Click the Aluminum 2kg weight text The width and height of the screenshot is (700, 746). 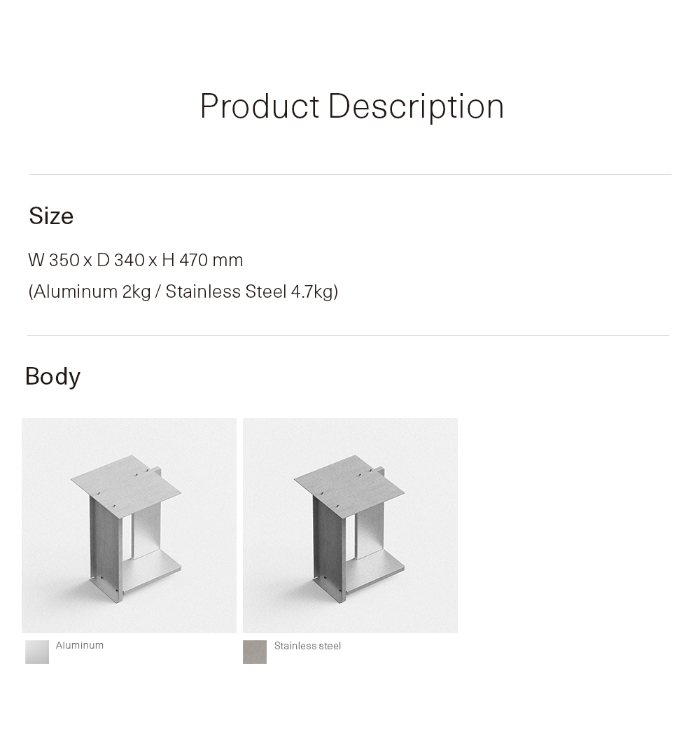coord(92,291)
